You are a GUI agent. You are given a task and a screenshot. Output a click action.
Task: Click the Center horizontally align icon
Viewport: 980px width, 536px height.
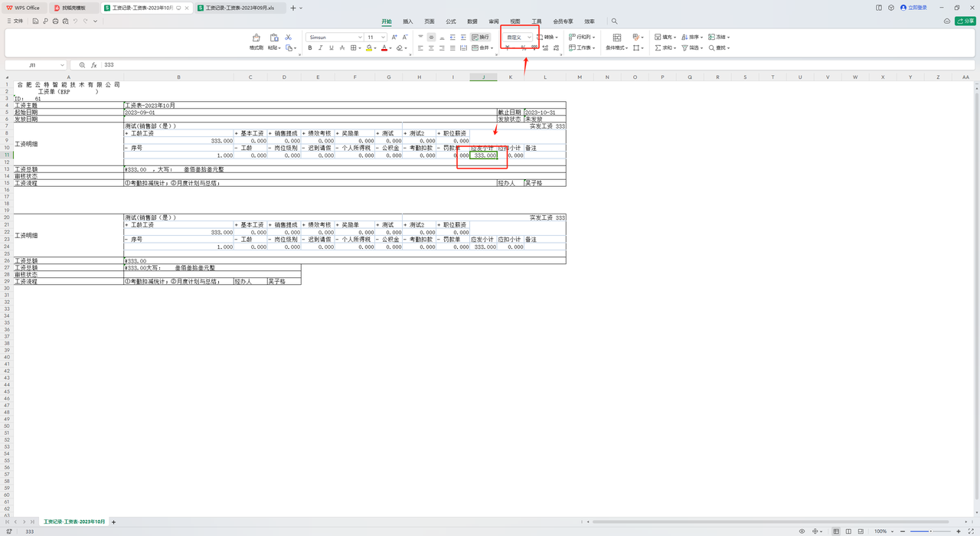coord(431,48)
